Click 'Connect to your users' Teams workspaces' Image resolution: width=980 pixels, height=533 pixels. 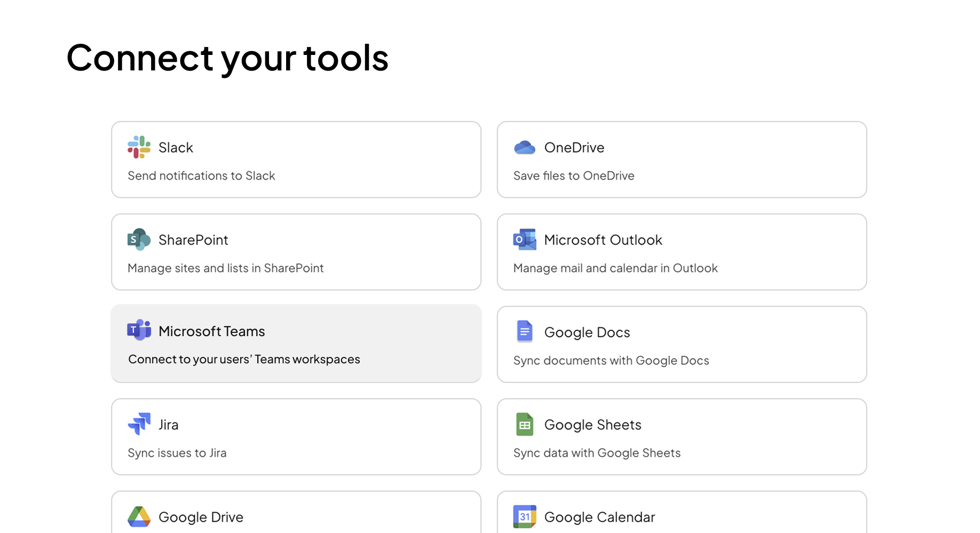pos(244,359)
